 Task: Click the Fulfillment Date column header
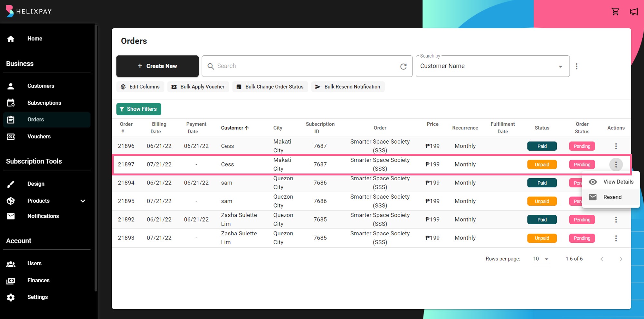click(502, 128)
